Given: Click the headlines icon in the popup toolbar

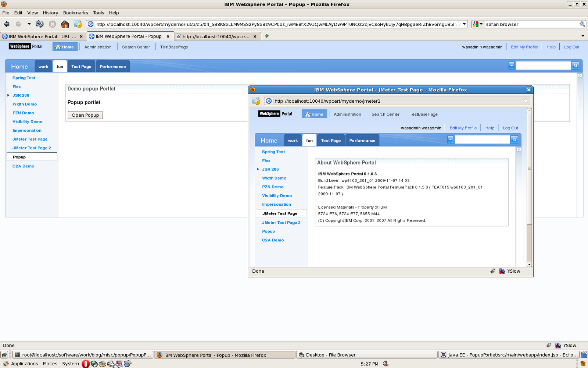Looking at the screenshot, I should pos(256,101).
